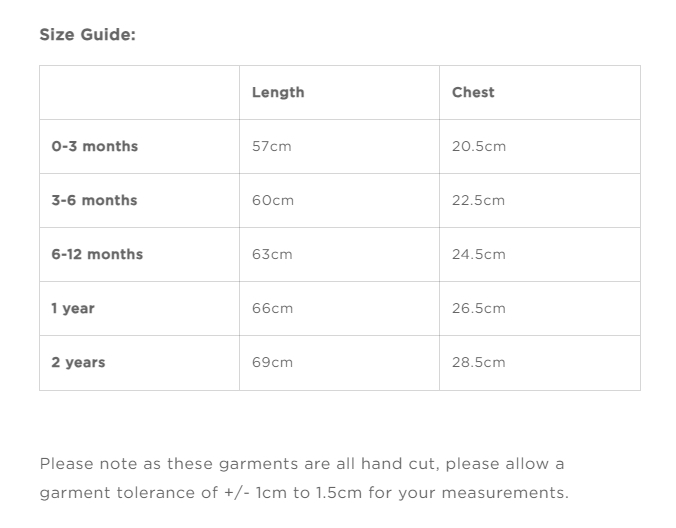The image size is (676, 528).
Task: Select the 1 year row label
Action: pos(73,308)
